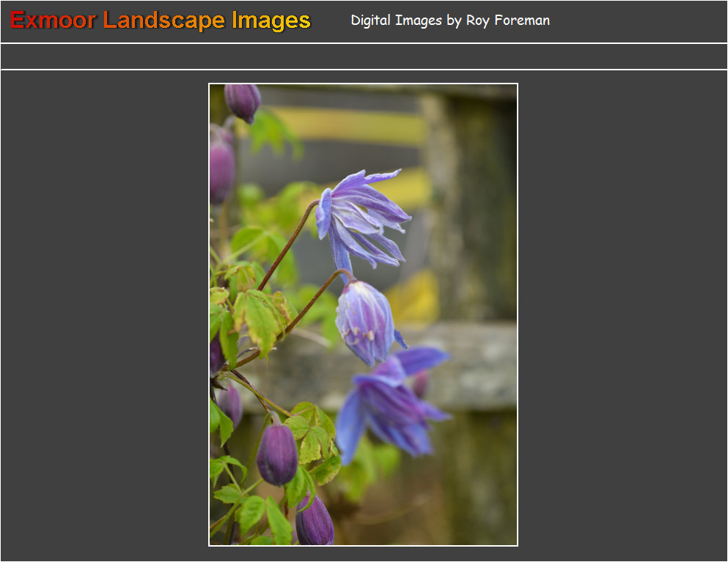This screenshot has height=562, width=728.
Task: Click the dark grey area left of photo
Action: tap(103, 315)
